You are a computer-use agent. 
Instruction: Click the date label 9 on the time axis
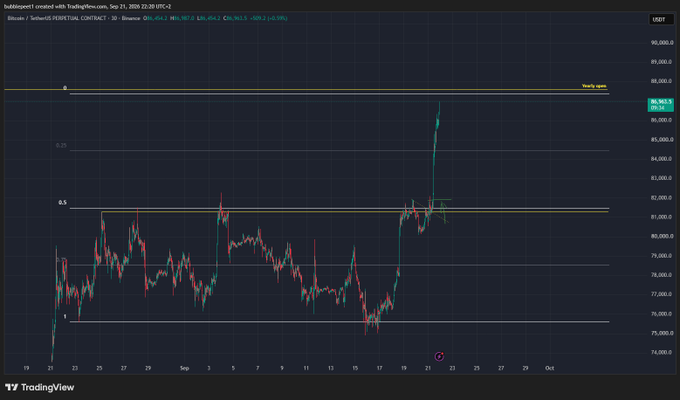282,368
